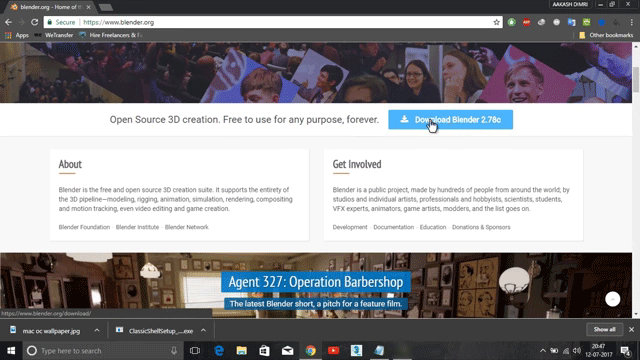The image size is (640, 360).
Task: Open the mac oc wallpaper.jpg download
Action: [45, 331]
